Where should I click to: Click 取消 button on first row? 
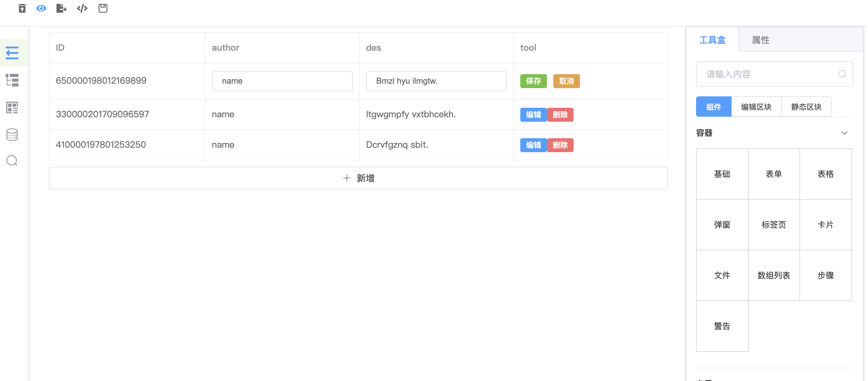[x=566, y=81]
